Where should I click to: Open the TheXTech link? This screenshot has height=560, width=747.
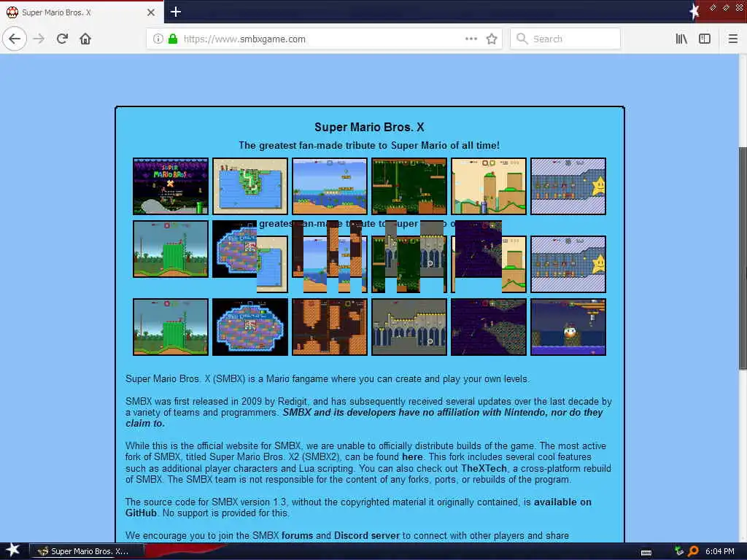coord(484,468)
